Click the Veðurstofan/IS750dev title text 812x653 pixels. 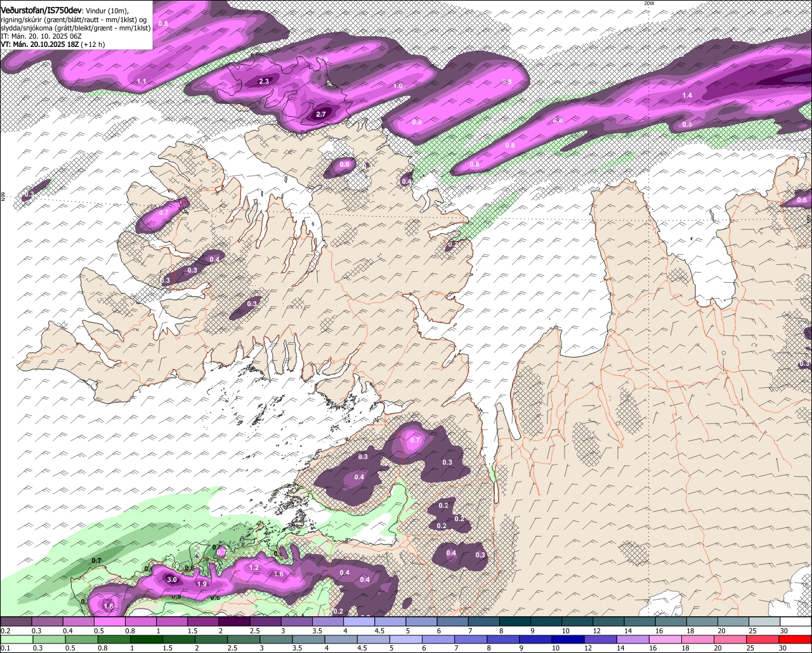coord(42,10)
